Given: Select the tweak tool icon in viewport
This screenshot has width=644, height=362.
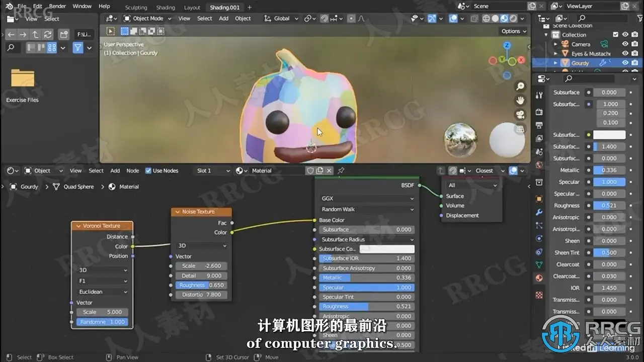Looking at the screenshot, I should 111,31.
